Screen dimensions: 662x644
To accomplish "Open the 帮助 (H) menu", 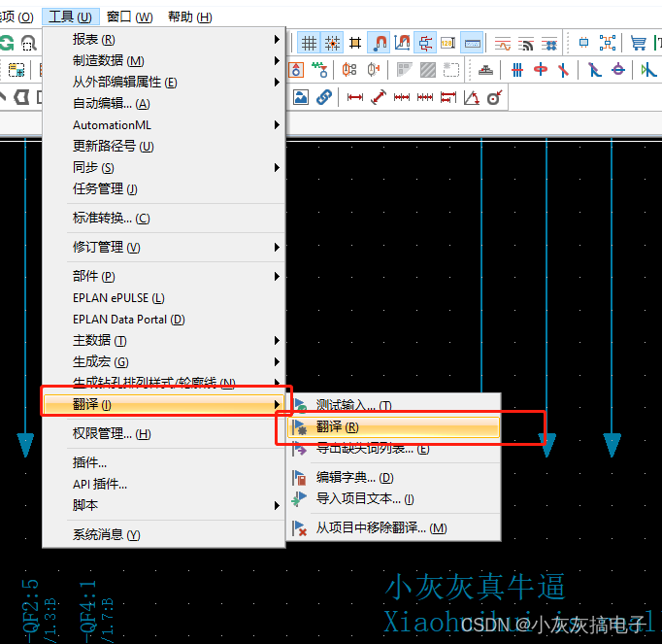I will [190, 17].
